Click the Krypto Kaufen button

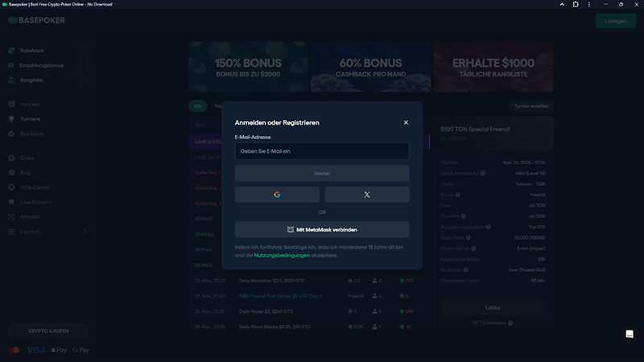coord(48,331)
